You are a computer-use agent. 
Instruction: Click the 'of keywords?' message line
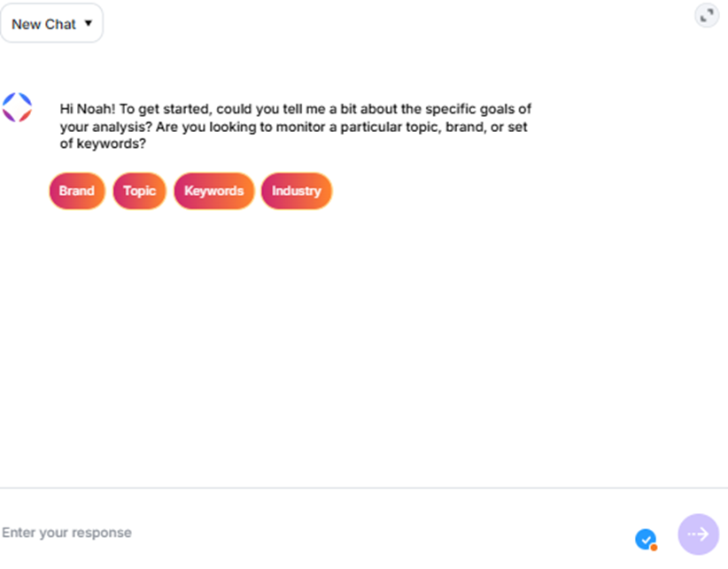103,144
